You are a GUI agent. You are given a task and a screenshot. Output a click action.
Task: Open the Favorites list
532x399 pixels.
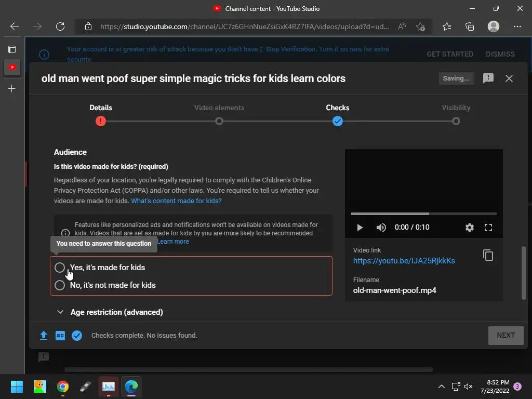(446, 26)
